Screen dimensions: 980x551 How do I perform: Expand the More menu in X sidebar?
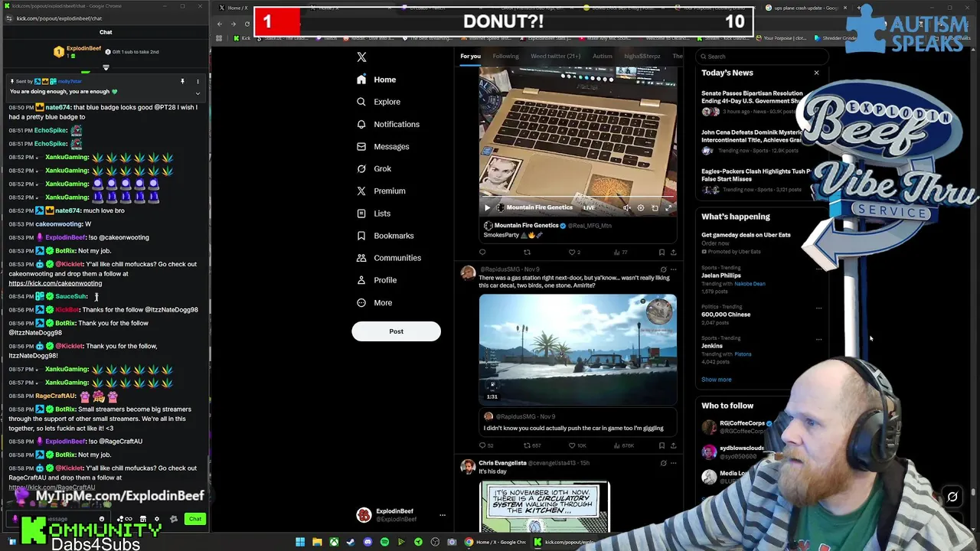click(374, 302)
